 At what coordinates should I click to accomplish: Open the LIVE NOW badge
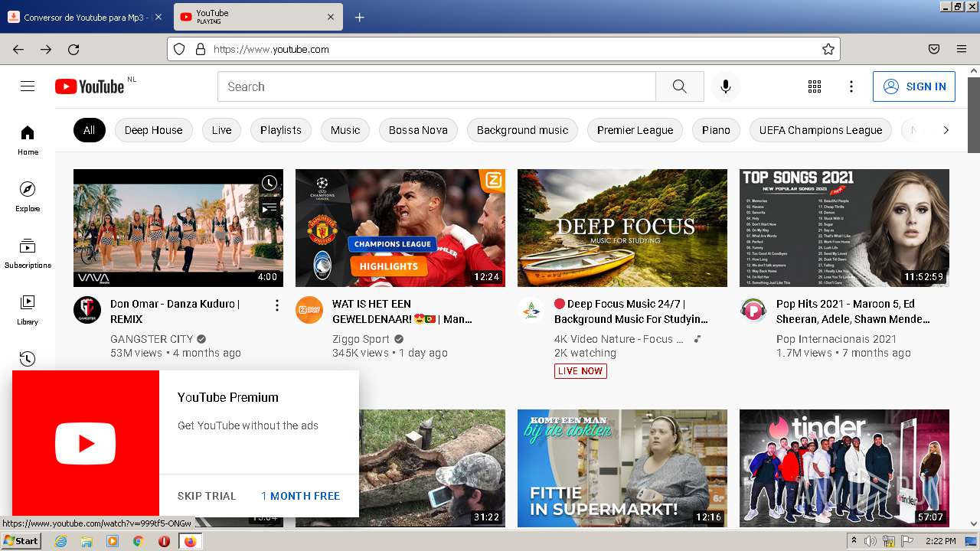[x=580, y=371]
